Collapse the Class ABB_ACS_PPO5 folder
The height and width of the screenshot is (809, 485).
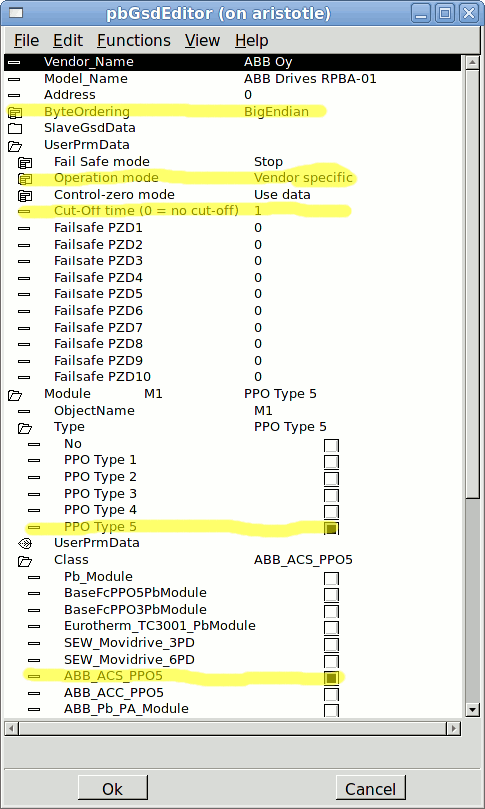25,560
